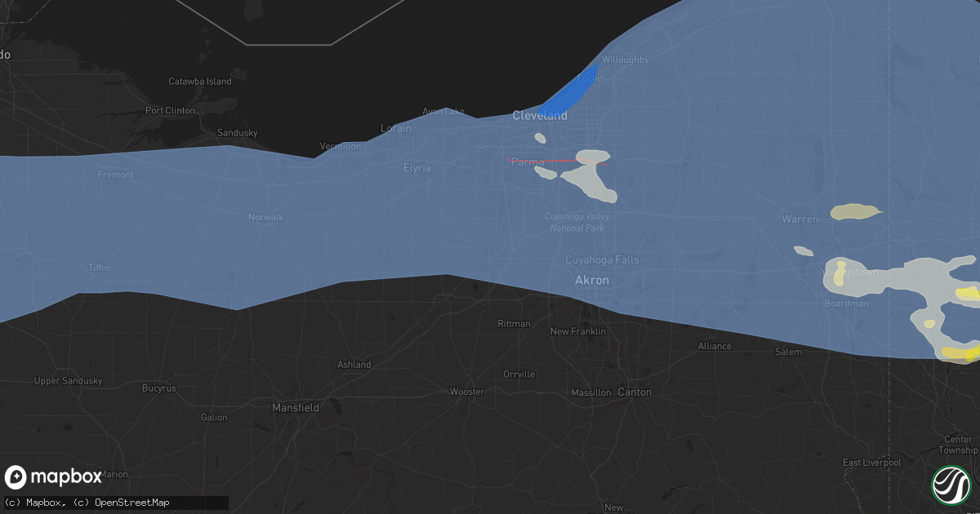This screenshot has width=980, height=514.
Task: Click the Warren city label
Action: tap(800, 219)
